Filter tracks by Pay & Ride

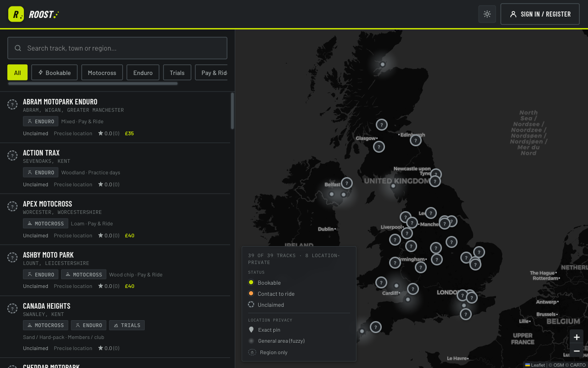pyautogui.click(x=211, y=73)
